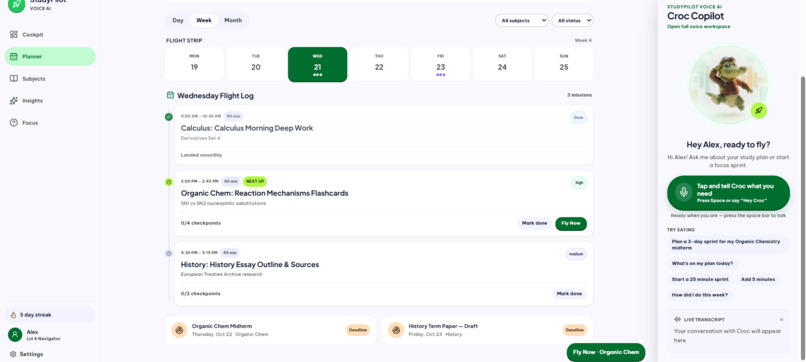Viewport: 806px width, 362px height.
Task: Select Friday 23 in the flight strip
Action: [441, 64]
